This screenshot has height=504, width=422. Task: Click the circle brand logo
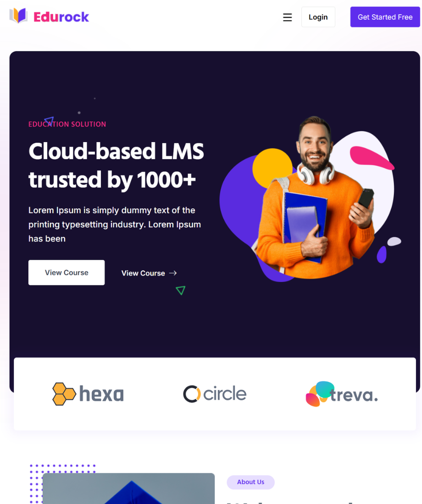pyautogui.click(x=215, y=394)
